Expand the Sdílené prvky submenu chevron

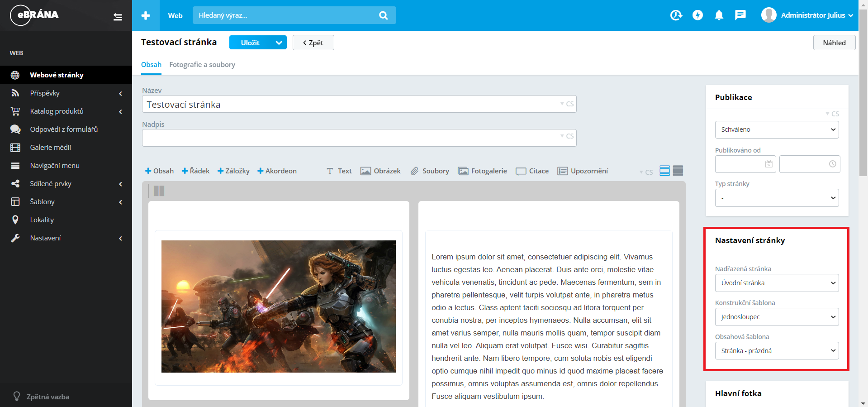pyautogui.click(x=120, y=184)
